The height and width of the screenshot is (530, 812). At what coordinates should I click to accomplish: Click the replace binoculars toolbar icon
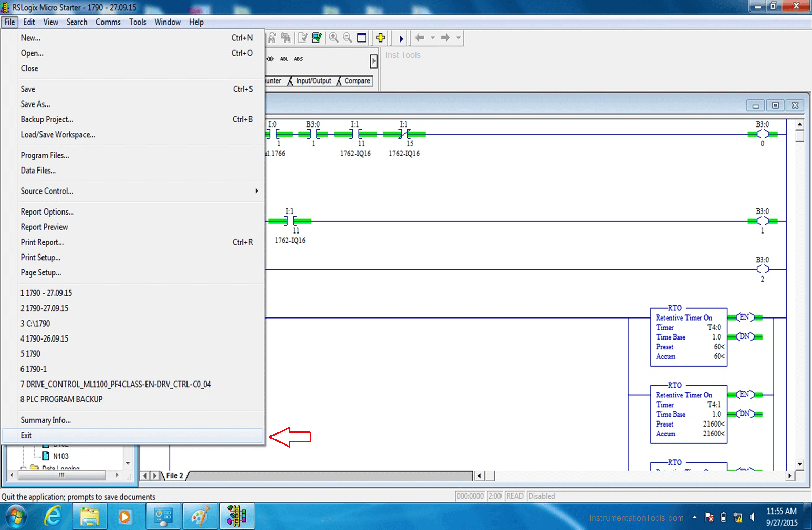286,37
